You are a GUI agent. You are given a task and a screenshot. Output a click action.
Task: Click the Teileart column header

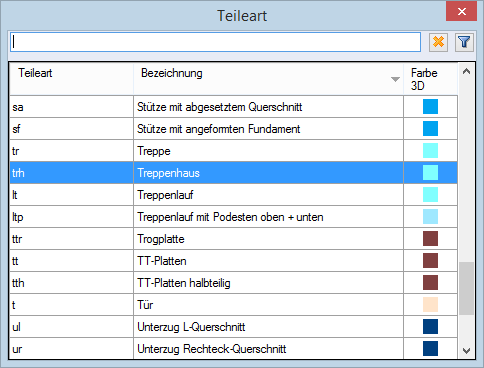coord(72,79)
